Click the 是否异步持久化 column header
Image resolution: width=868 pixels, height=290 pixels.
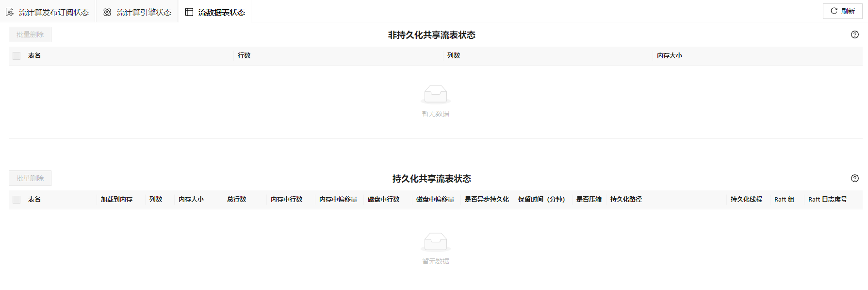click(487, 200)
